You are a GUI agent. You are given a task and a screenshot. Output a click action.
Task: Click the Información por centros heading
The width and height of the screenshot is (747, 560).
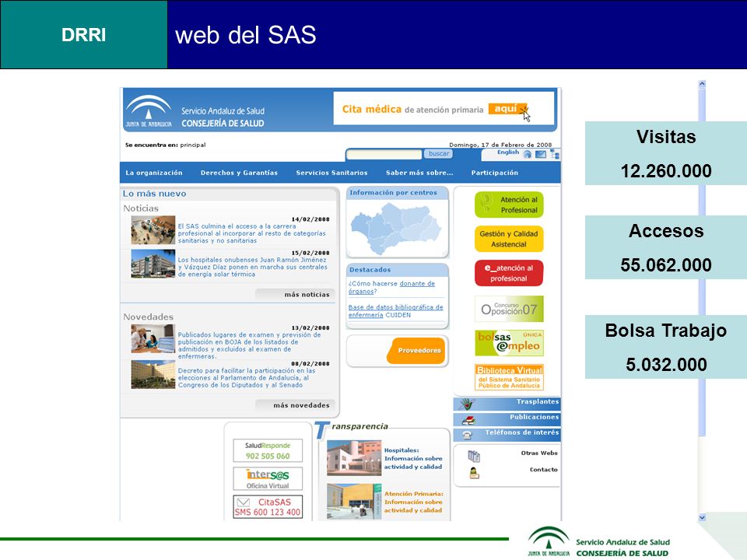point(393,193)
